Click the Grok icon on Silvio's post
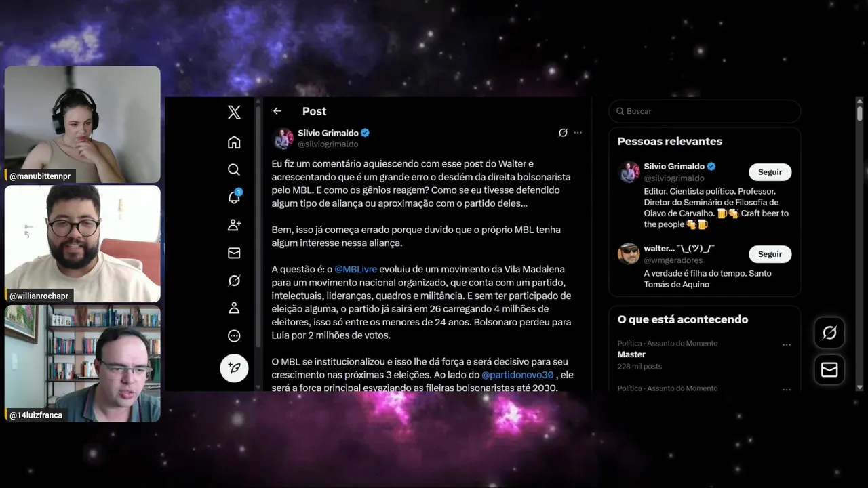The height and width of the screenshot is (488, 868). point(563,133)
